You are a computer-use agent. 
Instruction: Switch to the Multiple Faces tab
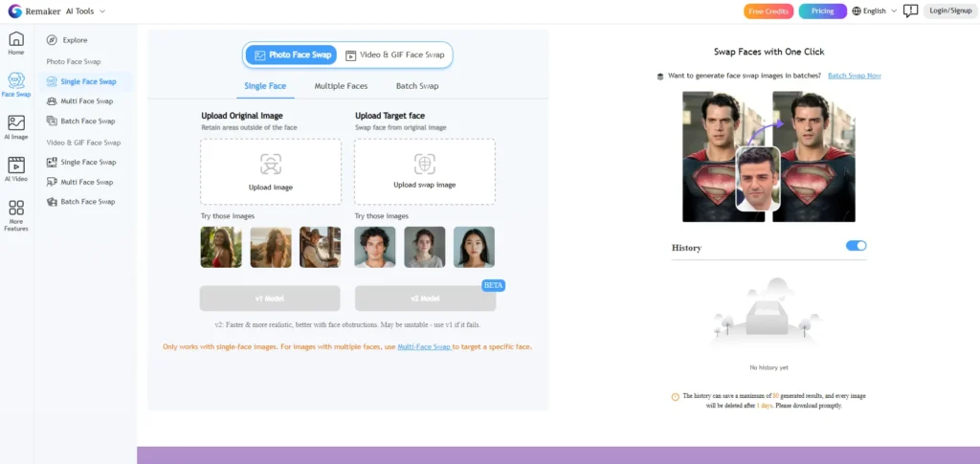pos(341,86)
